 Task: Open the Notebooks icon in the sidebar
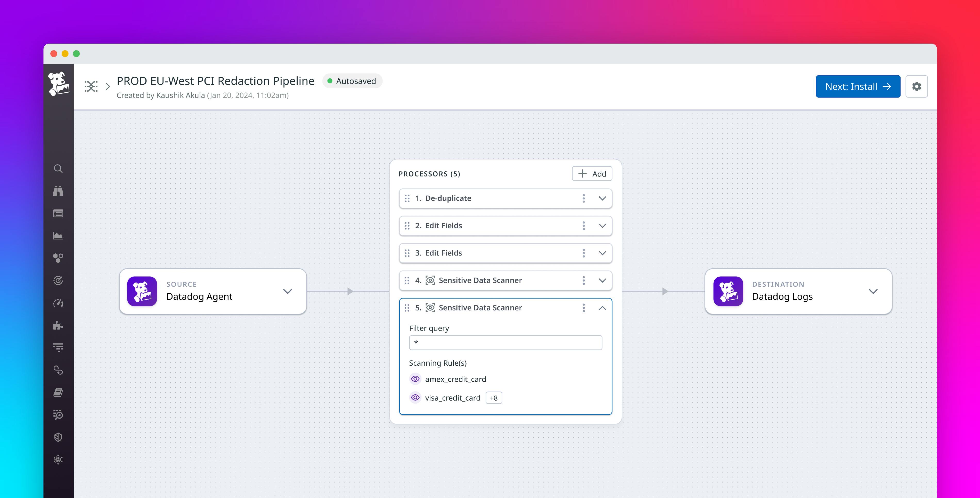pos(58,392)
